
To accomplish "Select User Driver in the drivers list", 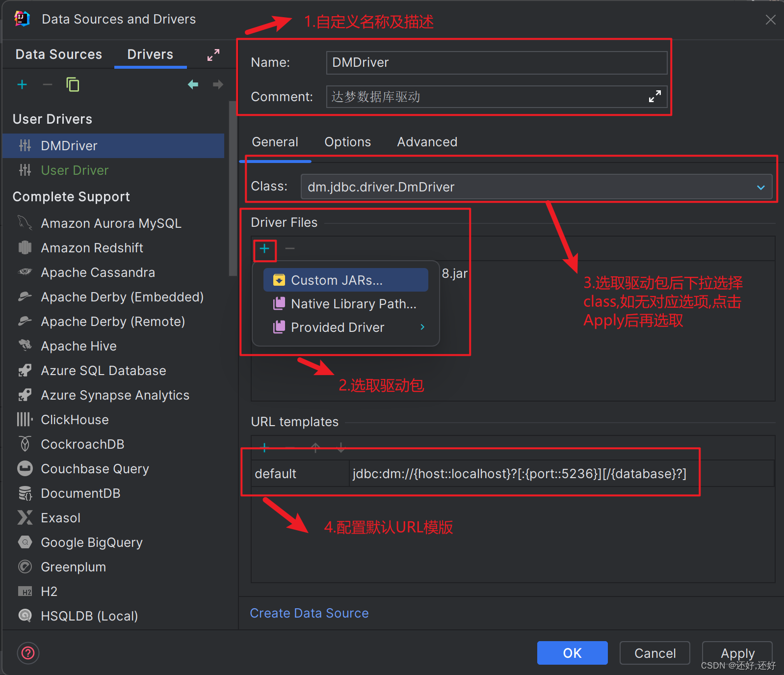I will pyautogui.click(x=114, y=170).
